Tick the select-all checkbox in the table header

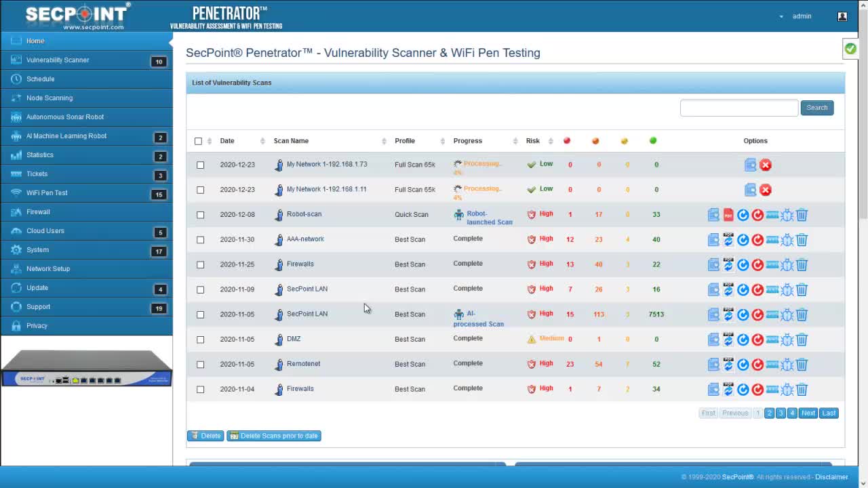(198, 141)
